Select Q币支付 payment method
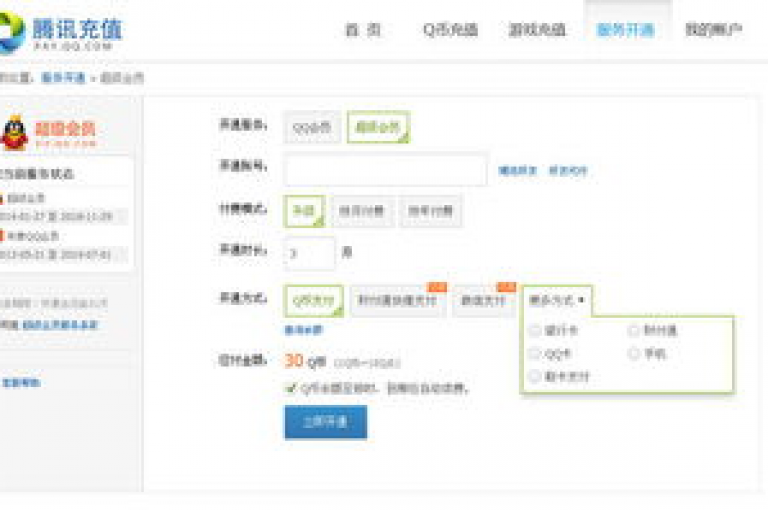 tap(313, 301)
